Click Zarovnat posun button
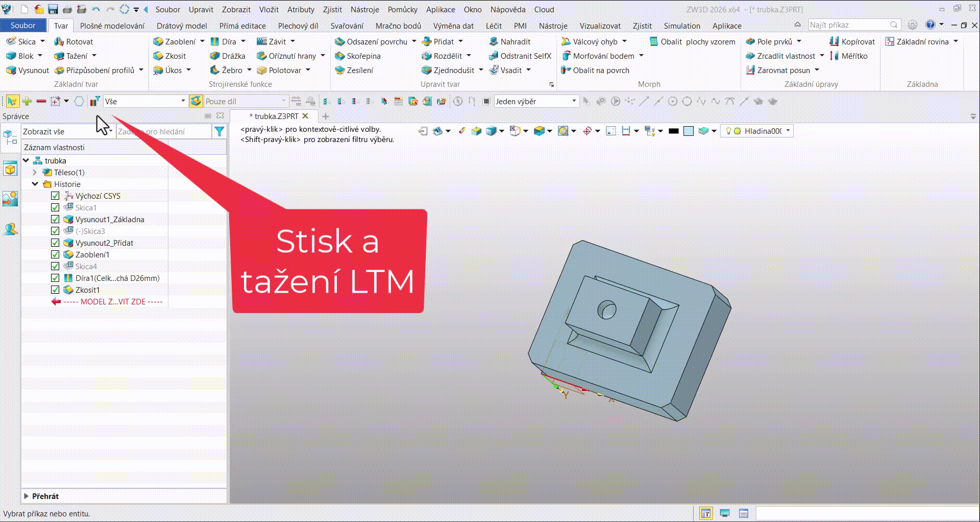The width and height of the screenshot is (980, 522). [x=778, y=70]
